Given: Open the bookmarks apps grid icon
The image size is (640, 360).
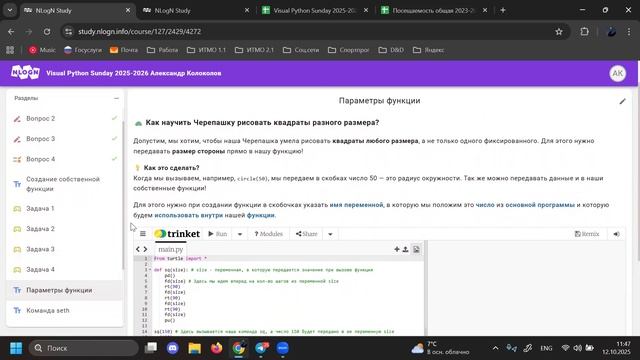Looking at the screenshot, I should (10, 50).
